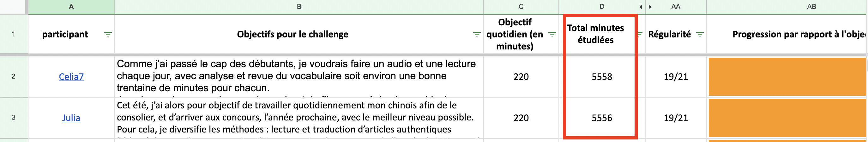Select column D header

click(x=601, y=7)
